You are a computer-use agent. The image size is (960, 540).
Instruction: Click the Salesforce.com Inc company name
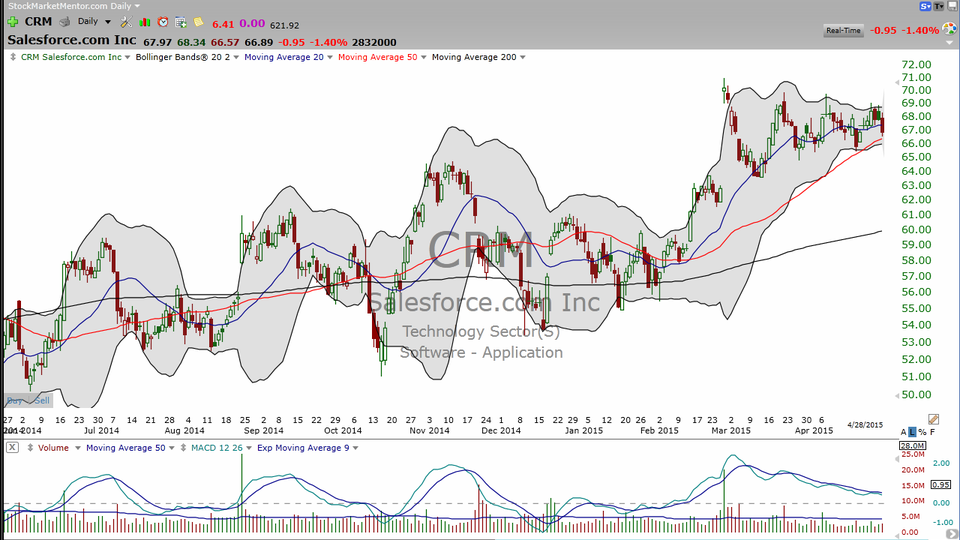[x=72, y=40]
